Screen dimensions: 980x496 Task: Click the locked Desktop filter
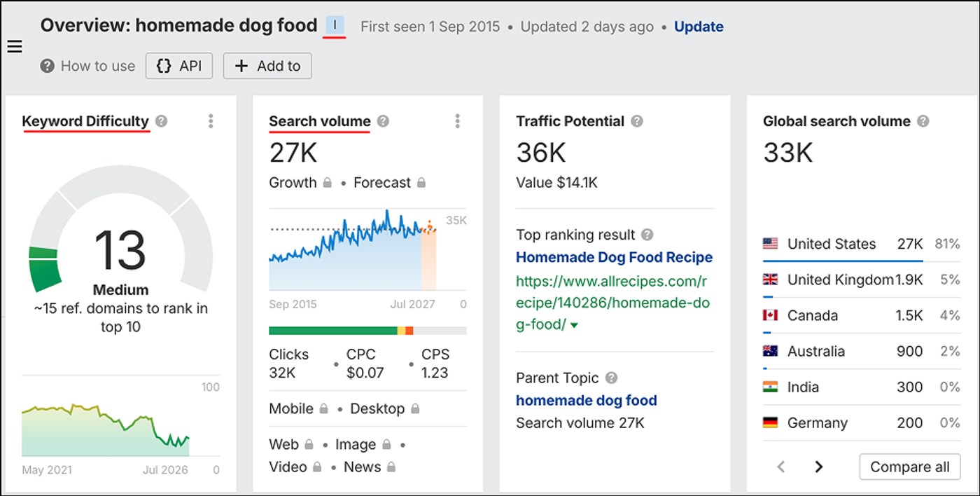coord(385,408)
